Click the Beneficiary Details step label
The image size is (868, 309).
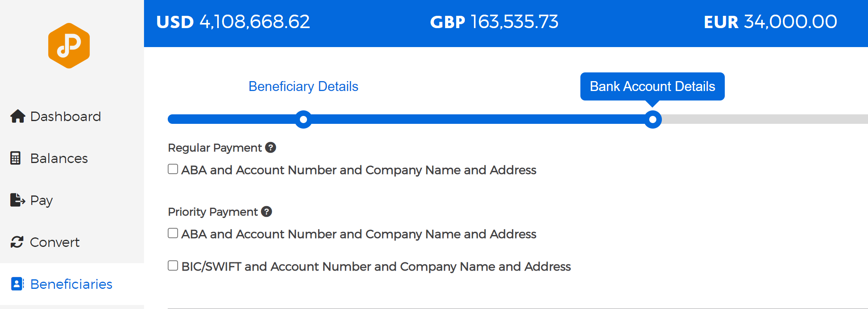click(303, 87)
